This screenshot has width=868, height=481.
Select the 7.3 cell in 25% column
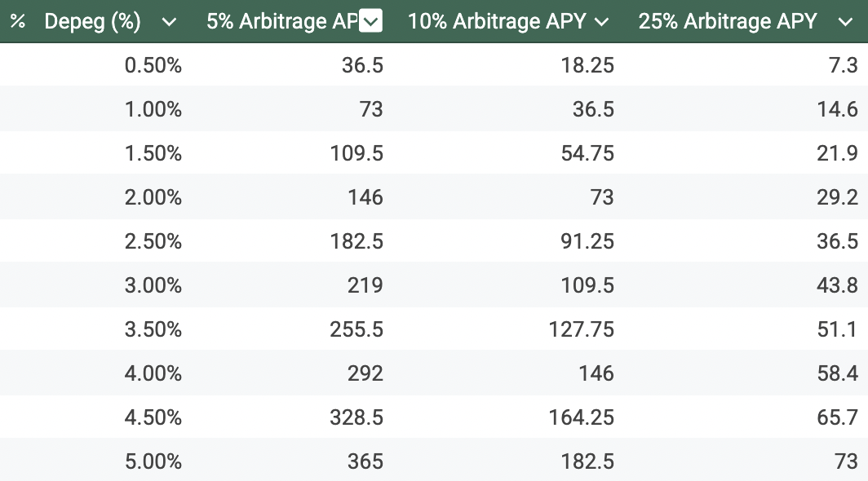point(843,65)
